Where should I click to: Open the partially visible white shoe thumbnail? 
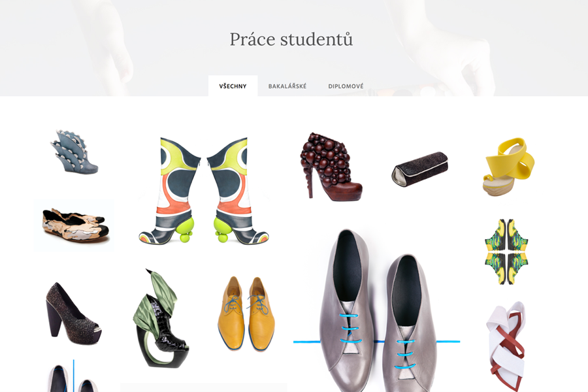73,376
